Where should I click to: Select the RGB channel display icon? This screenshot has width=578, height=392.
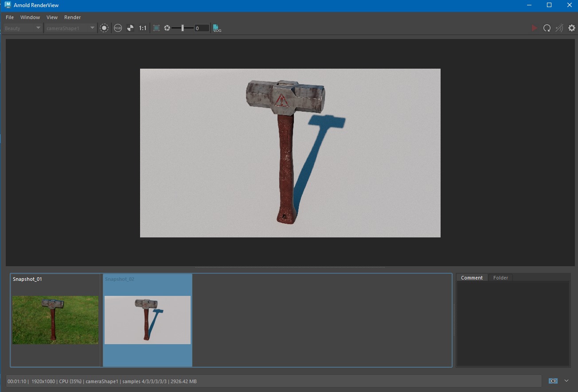coord(117,27)
